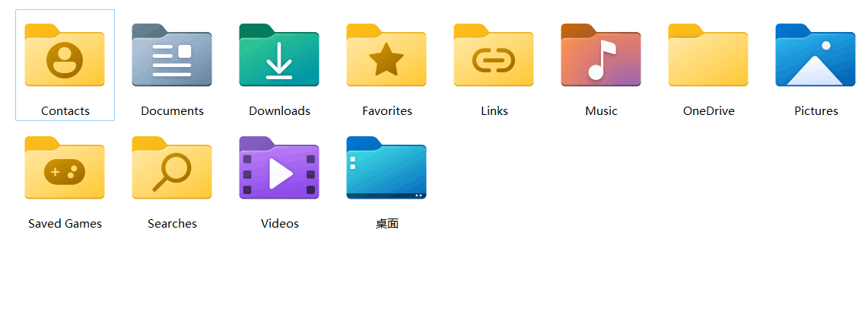Click the 'Music' name label
868x319 pixels.
pyautogui.click(x=601, y=110)
